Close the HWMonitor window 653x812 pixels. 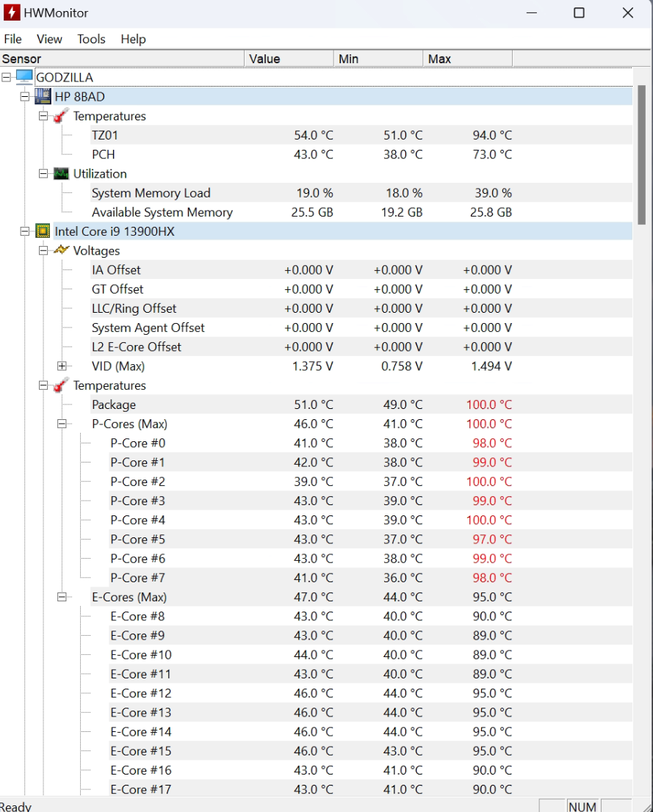[x=627, y=12]
